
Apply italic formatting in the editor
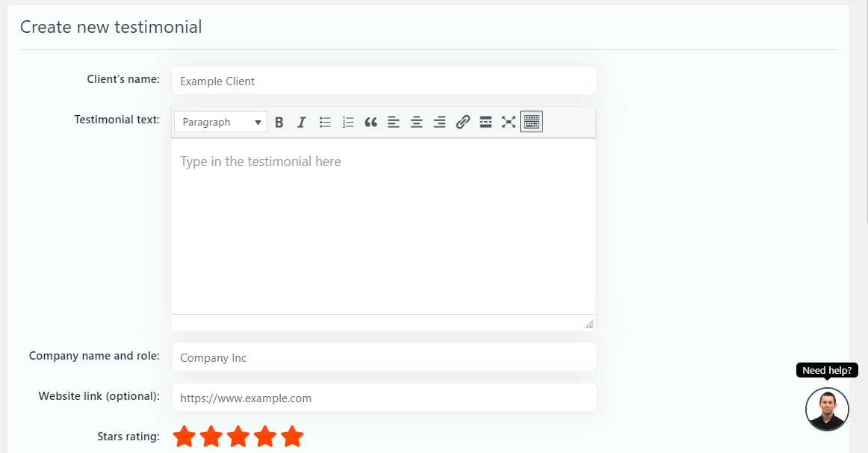coord(301,121)
